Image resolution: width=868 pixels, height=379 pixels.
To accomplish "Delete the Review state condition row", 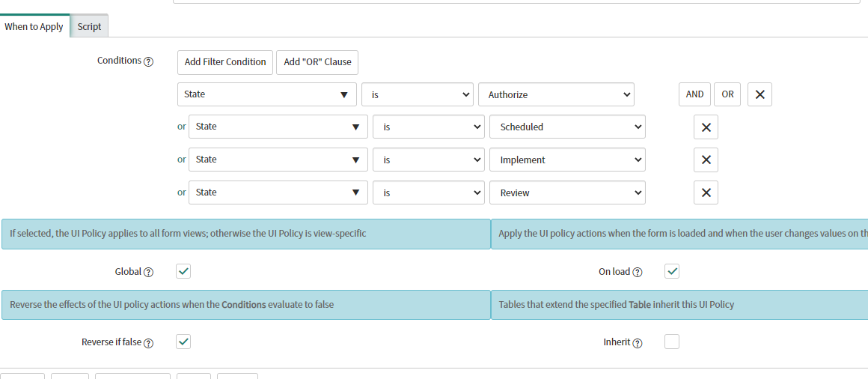I will pos(706,192).
